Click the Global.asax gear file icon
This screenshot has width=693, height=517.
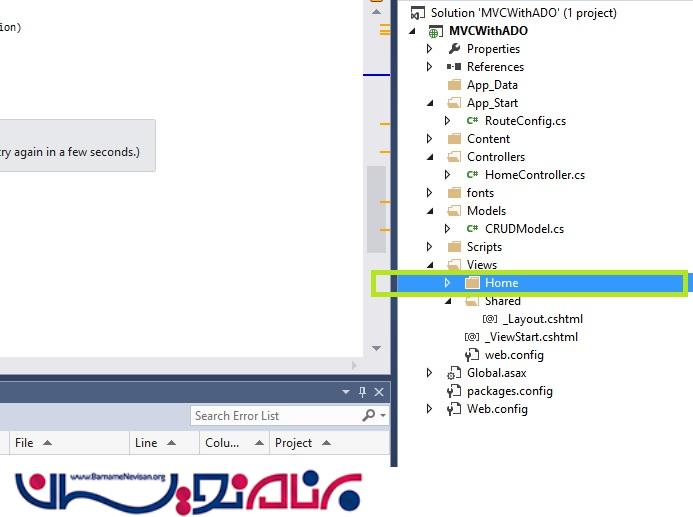click(x=454, y=373)
